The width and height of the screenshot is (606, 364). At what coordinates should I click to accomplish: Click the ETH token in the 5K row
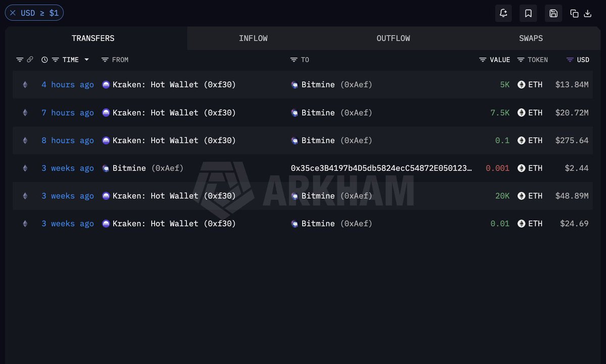point(530,84)
